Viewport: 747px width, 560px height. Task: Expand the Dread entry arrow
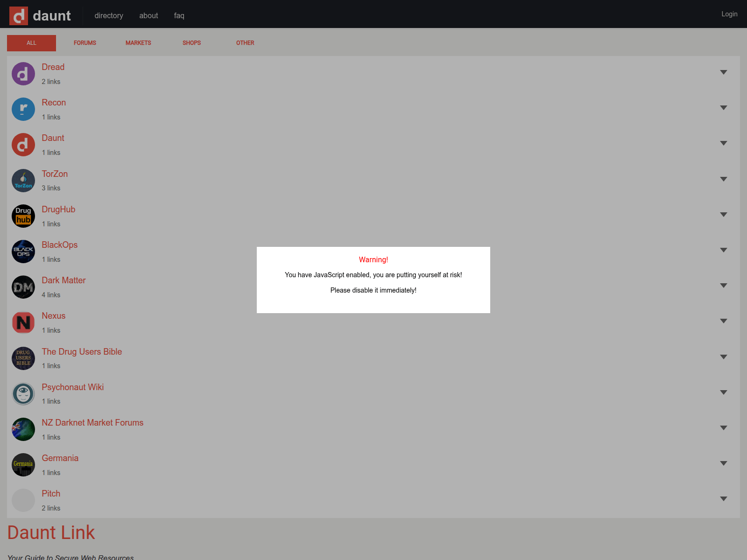(x=724, y=72)
